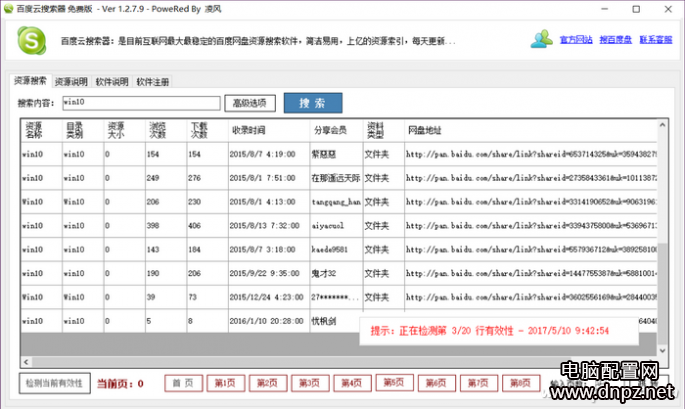Switch to the 软件注册 tab
This screenshot has width=685, height=409.
point(152,82)
